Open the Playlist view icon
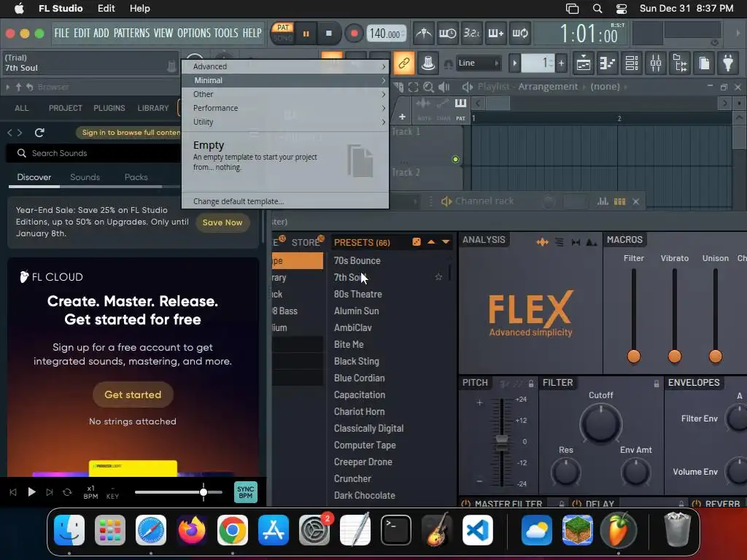The image size is (747, 560). tap(583, 63)
